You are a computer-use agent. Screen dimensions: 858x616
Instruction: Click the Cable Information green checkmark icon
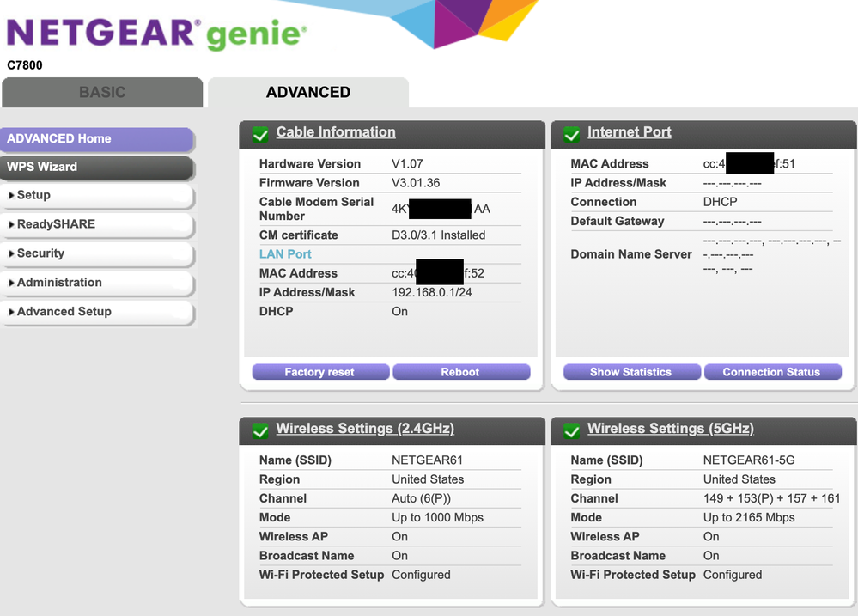pos(260,134)
